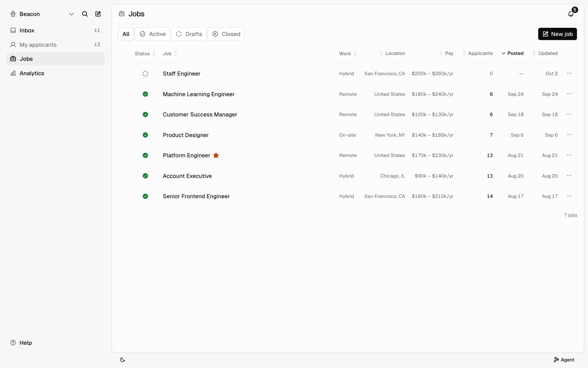
Task: Toggle dark mode moon icon
Action: pyautogui.click(x=122, y=359)
